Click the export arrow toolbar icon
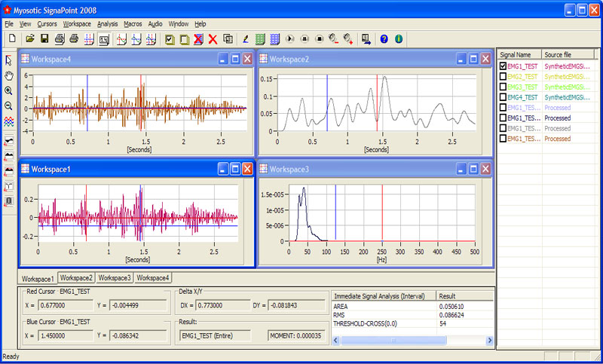This screenshot has height=364, width=603. coord(366,39)
